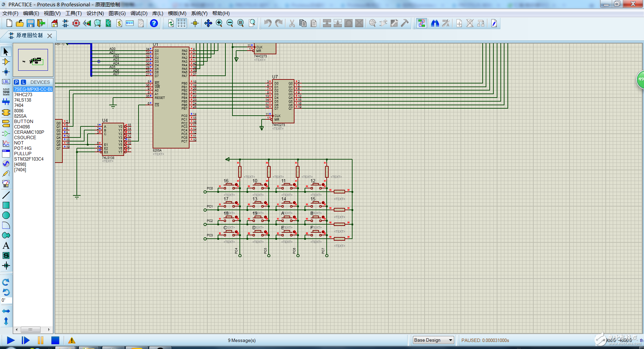
Task: Open the Bill of Materials dollar icon
Action: click(x=119, y=23)
